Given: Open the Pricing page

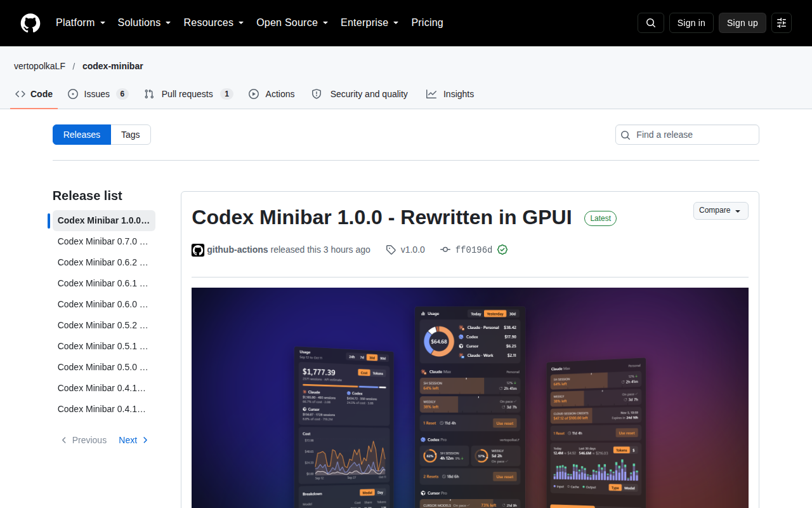Looking at the screenshot, I should tap(427, 23).
